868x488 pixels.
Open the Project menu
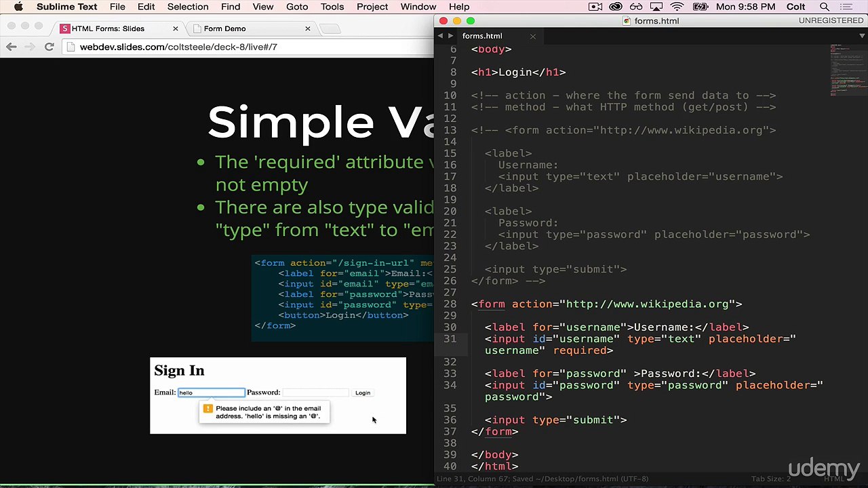pos(372,7)
